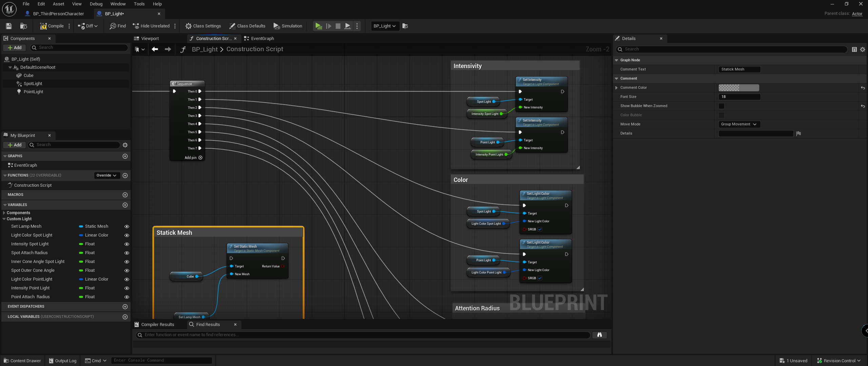Click the Save blueprint icon

coord(9,26)
